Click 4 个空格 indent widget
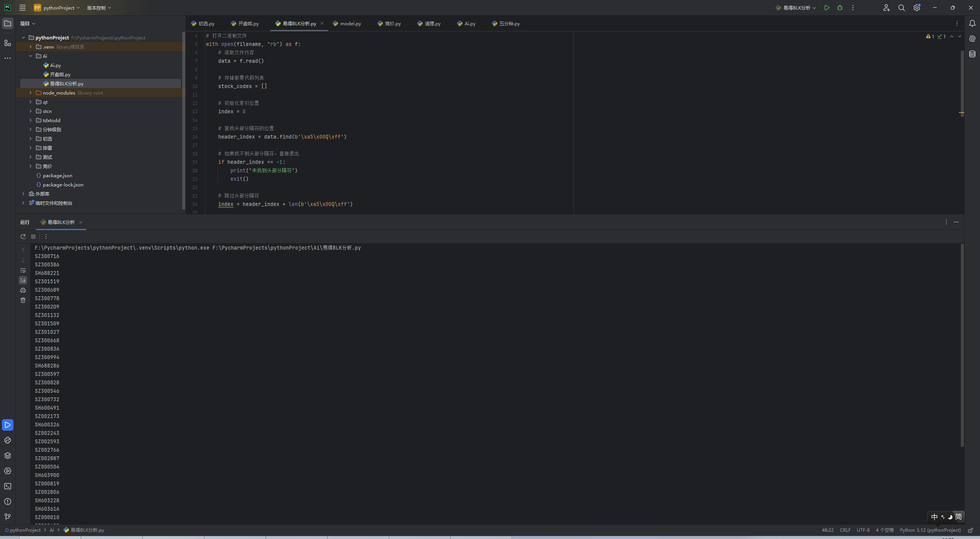The width and height of the screenshot is (980, 539). (885, 530)
